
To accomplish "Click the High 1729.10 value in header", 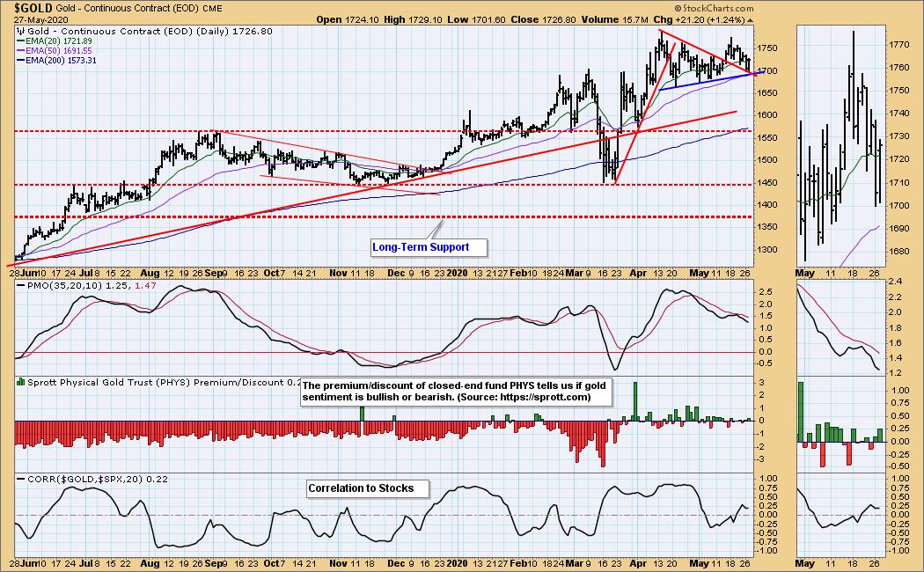I will pyautogui.click(x=413, y=19).
